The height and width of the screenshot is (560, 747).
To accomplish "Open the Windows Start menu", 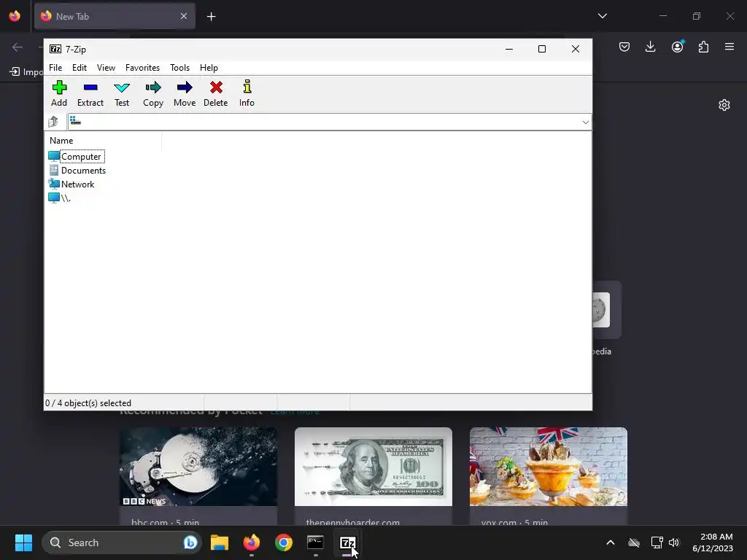I will 23,542.
